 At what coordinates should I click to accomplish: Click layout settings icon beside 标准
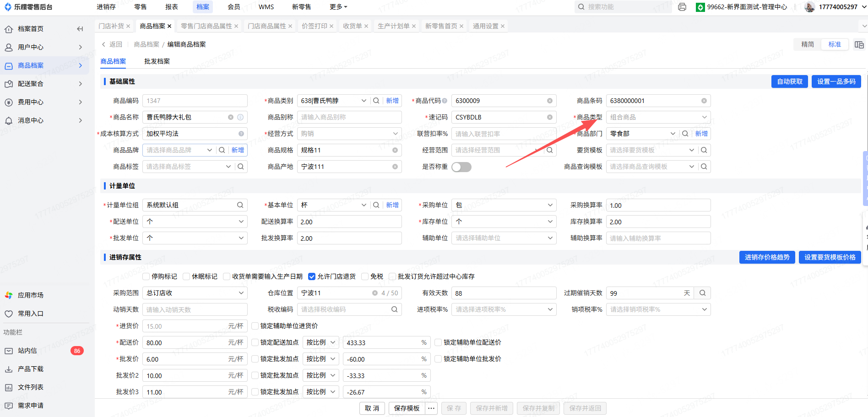[x=859, y=44]
